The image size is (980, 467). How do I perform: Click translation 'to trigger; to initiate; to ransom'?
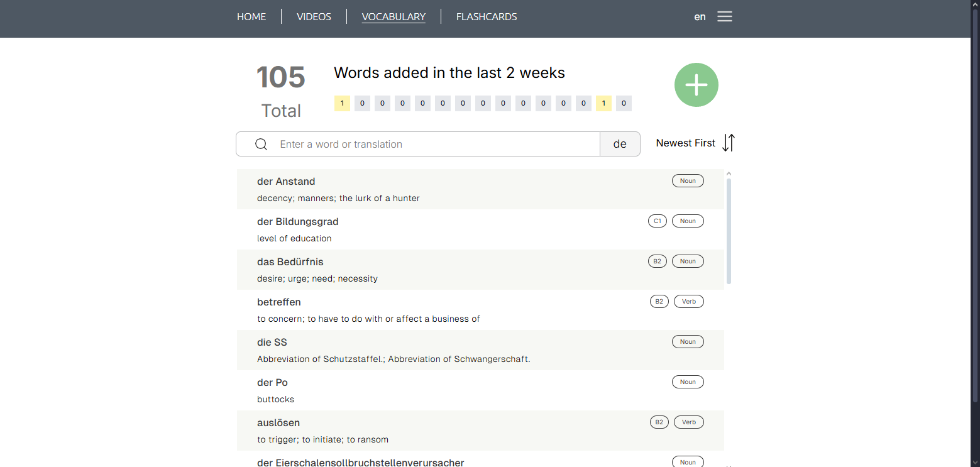coord(322,439)
